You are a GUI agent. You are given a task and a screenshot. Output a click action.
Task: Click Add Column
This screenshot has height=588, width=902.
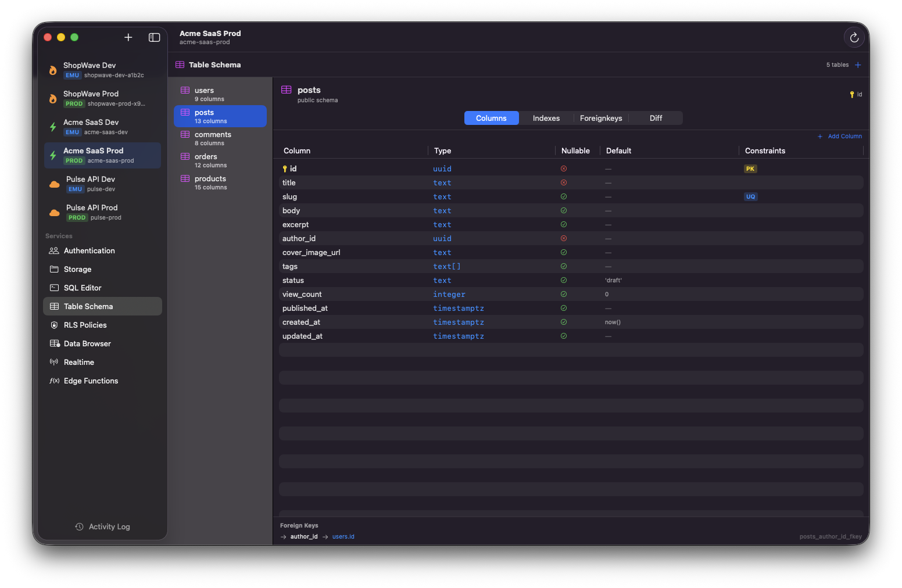tap(840, 136)
